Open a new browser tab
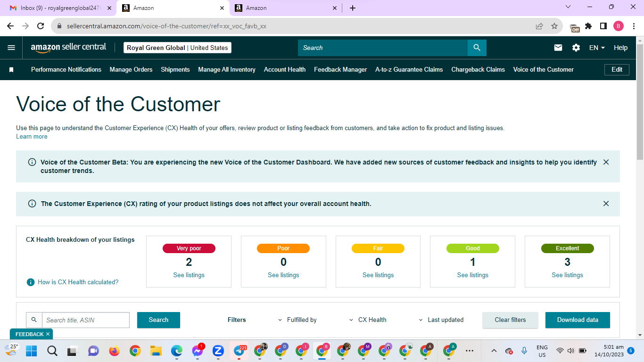The height and width of the screenshot is (362, 644). [x=353, y=8]
